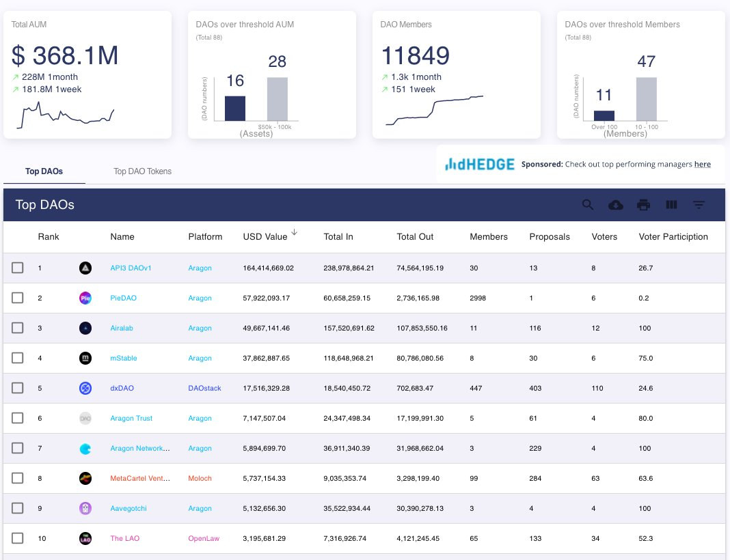This screenshot has height=560, width=730.
Task: Click the PieDAO logo icon
Action: click(85, 298)
